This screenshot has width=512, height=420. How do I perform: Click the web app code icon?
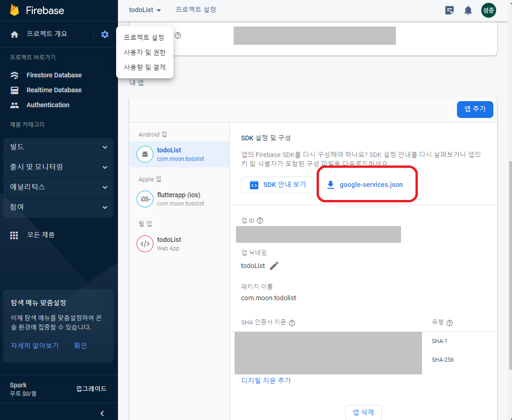pos(145,244)
